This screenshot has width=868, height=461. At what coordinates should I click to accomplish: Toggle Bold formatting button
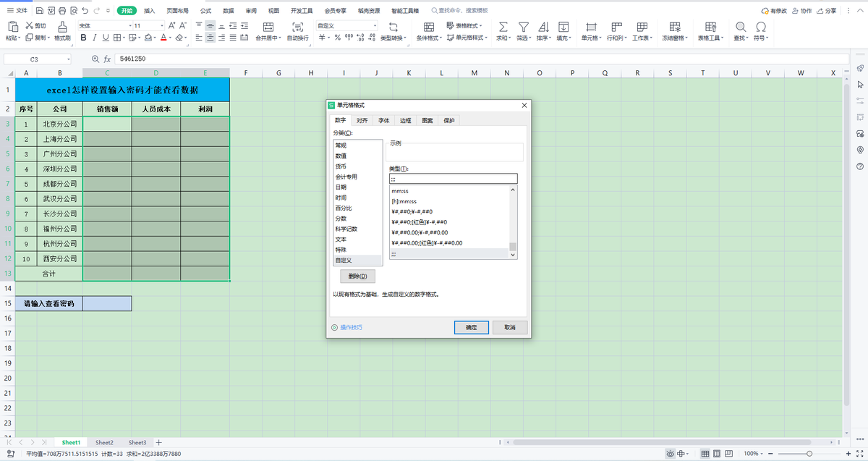coord(83,38)
